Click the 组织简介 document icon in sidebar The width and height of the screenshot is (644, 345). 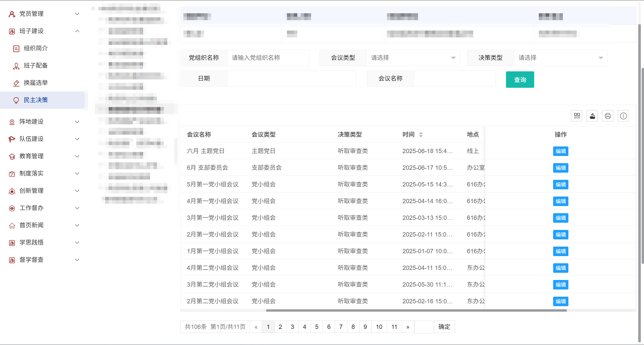[16, 48]
